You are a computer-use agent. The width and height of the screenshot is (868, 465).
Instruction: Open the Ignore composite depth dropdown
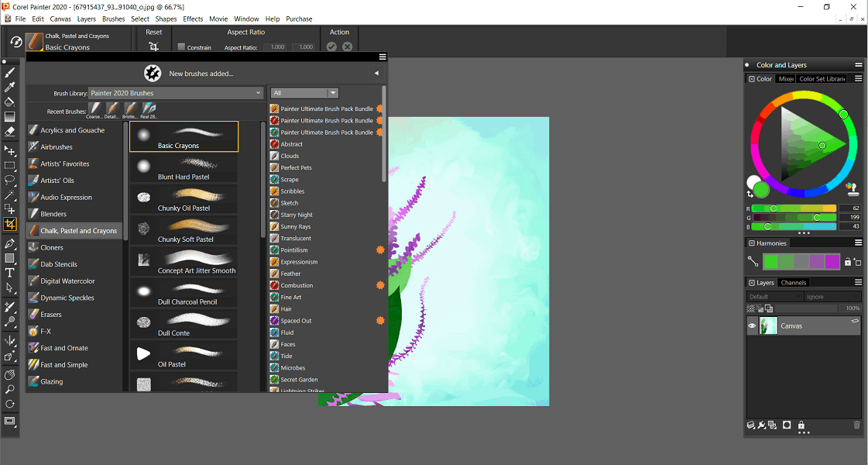[832, 297]
